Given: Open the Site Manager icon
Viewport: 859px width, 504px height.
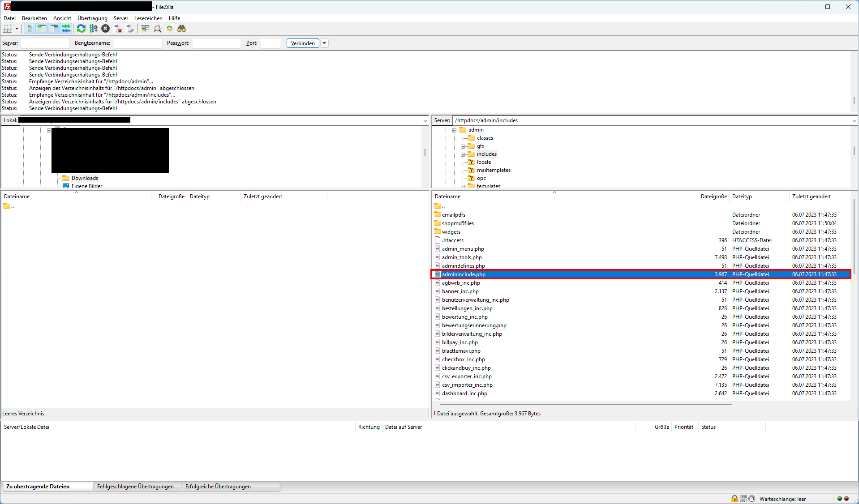Looking at the screenshot, I should click(x=8, y=29).
